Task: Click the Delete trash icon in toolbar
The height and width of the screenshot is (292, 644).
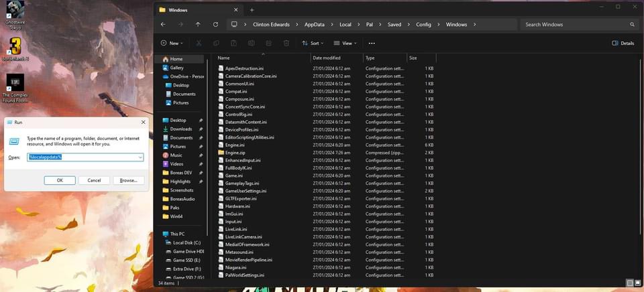Action: click(286, 43)
